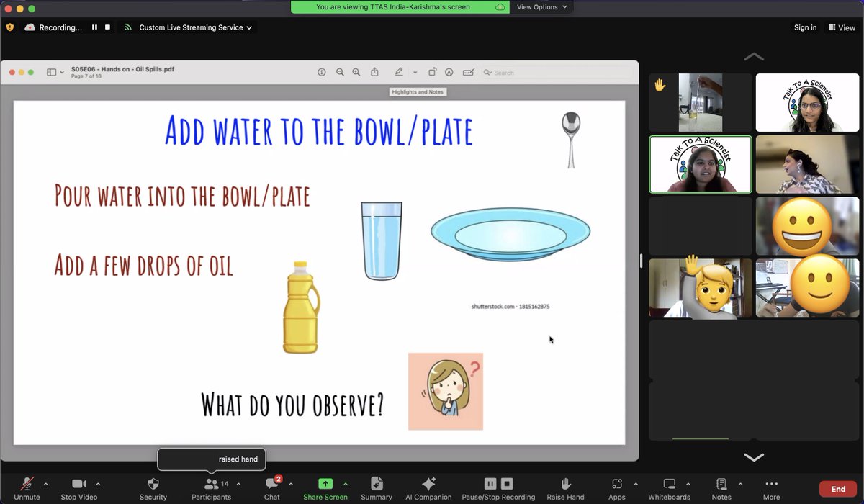Click the cloud icon in screen sharing banner
The width and height of the screenshot is (864, 504).
pos(500,7)
